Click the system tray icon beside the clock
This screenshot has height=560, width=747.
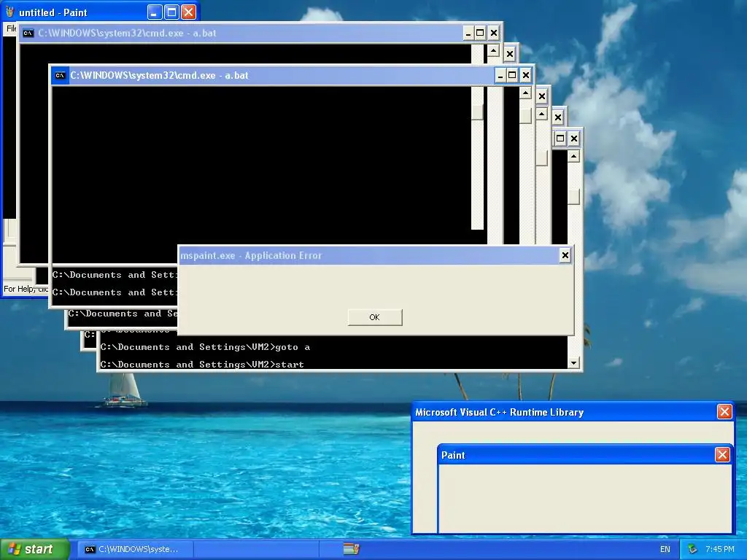click(692, 549)
